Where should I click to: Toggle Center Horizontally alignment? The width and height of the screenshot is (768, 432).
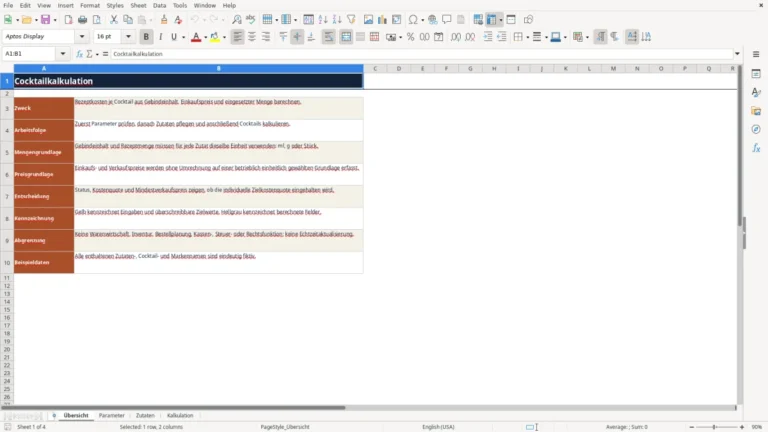[252, 37]
